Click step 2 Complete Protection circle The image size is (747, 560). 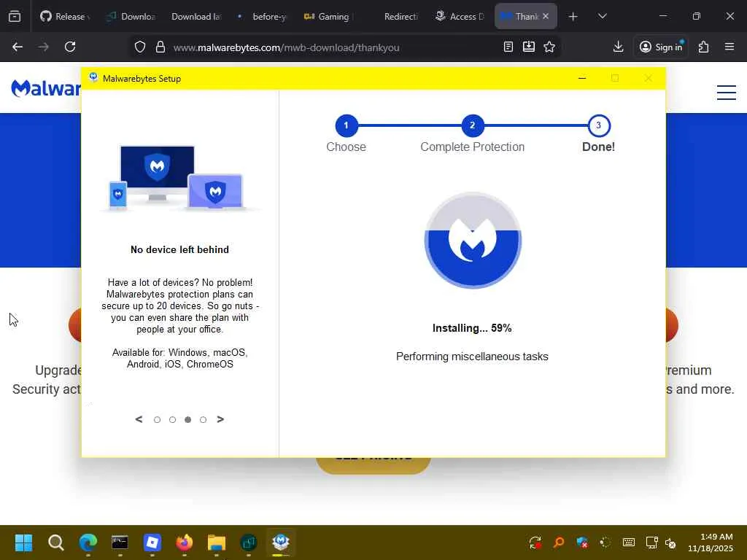coord(473,125)
